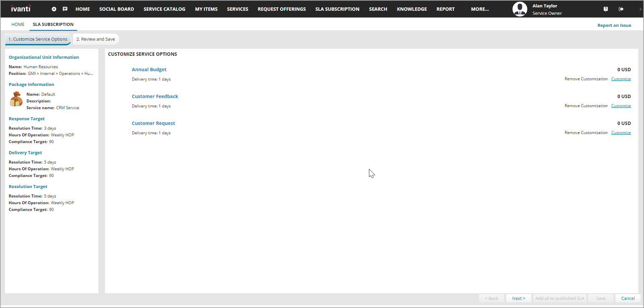The height and width of the screenshot is (308, 644).
Task: Click Alan Taylor's user avatar
Action: 520,9
